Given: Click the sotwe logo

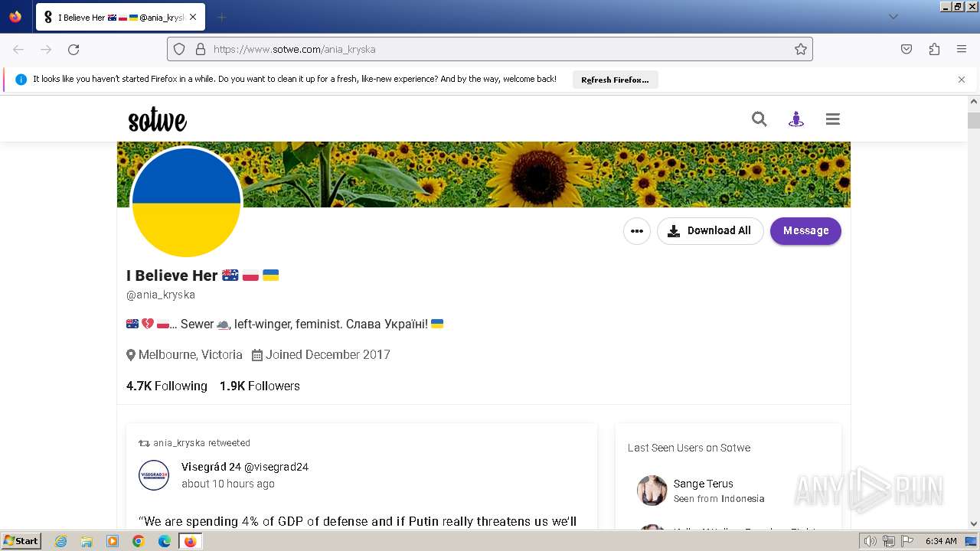Looking at the screenshot, I should point(157,119).
